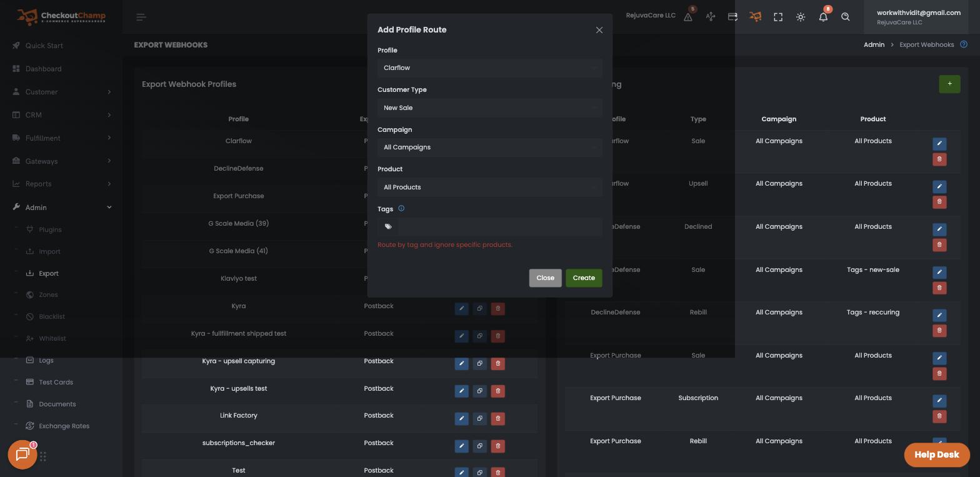Open the alerts warning triangle icon

[688, 17]
